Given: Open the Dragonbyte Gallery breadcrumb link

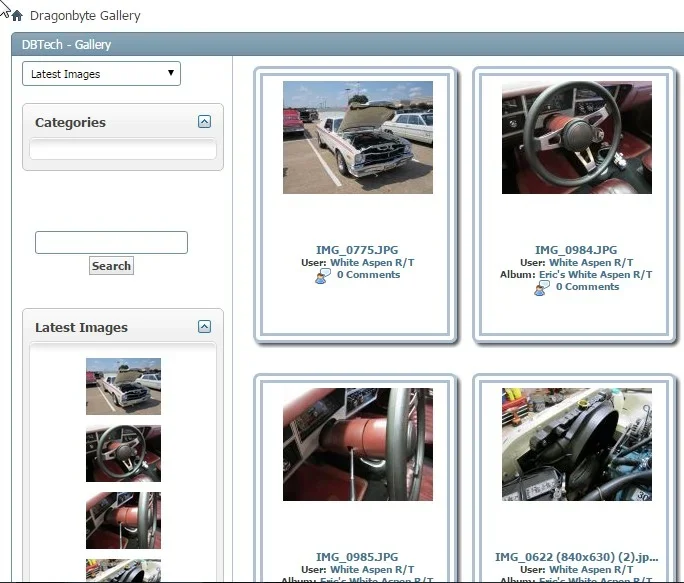Looking at the screenshot, I should click(x=85, y=16).
